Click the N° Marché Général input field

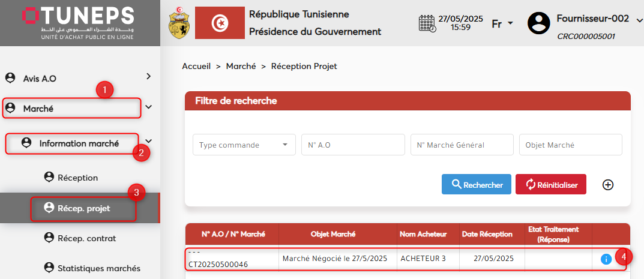pyautogui.click(x=462, y=145)
